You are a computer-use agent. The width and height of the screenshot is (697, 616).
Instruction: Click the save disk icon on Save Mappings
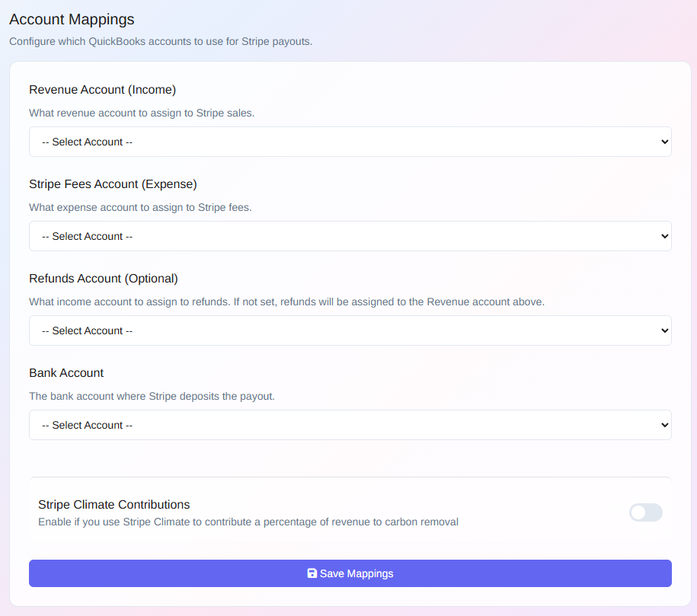(x=312, y=573)
